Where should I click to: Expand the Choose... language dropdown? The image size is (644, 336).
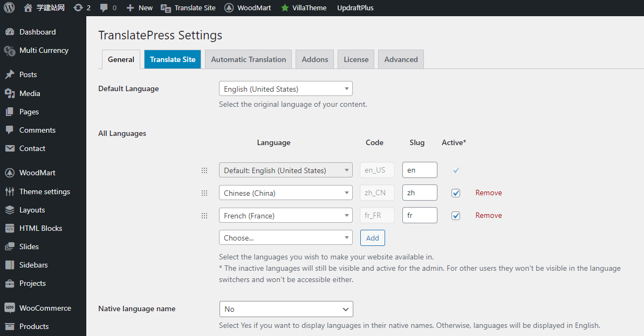coord(285,238)
